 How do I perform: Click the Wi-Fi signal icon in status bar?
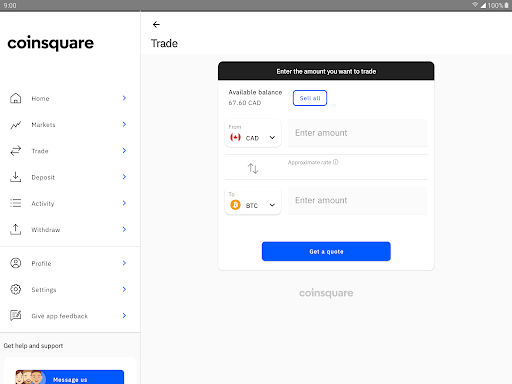tap(475, 5)
